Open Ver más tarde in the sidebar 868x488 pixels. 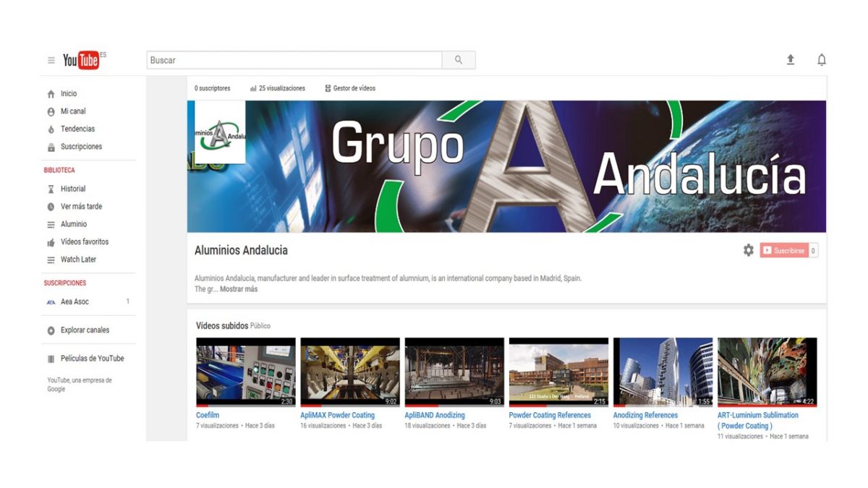click(x=81, y=206)
